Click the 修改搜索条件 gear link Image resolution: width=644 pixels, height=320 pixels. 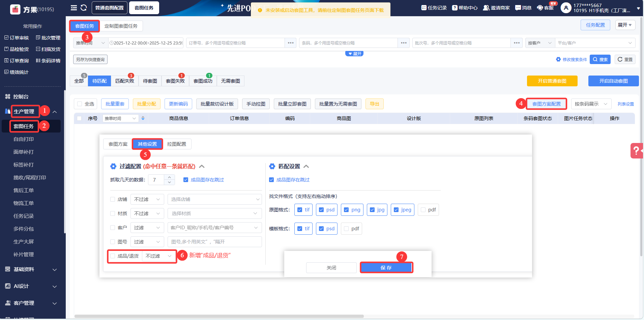click(x=572, y=60)
